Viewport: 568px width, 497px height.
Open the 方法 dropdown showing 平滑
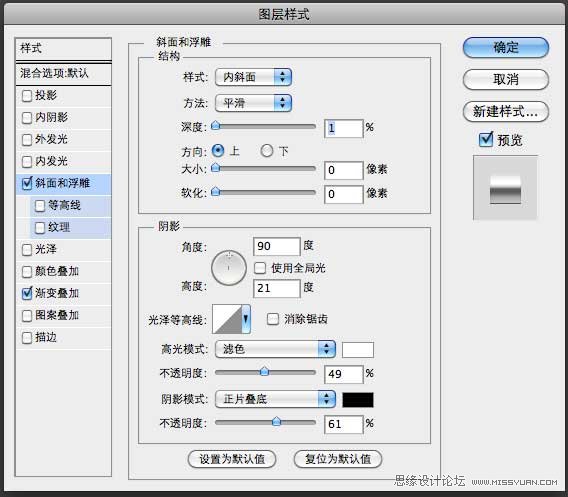coord(253,103)
